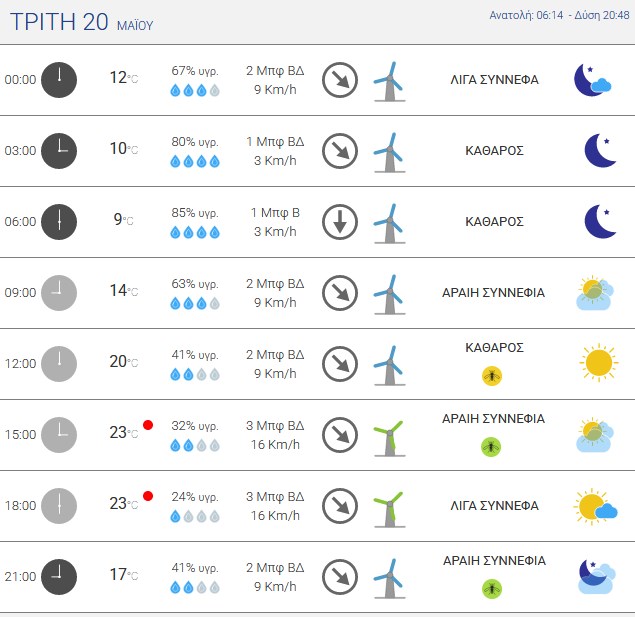Image resolution: width=635 pixels, height=617 pixels.
Task: Click the sun icon at 12:00
Action: [599, 362]
